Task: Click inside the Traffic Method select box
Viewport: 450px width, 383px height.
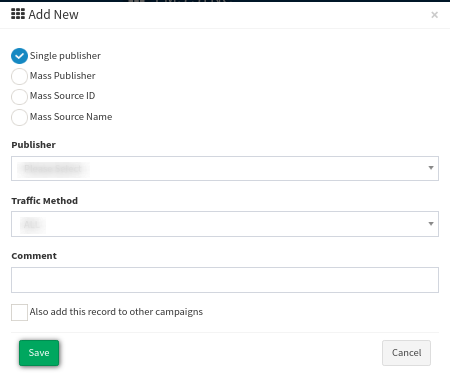Action: pos(225,224)
